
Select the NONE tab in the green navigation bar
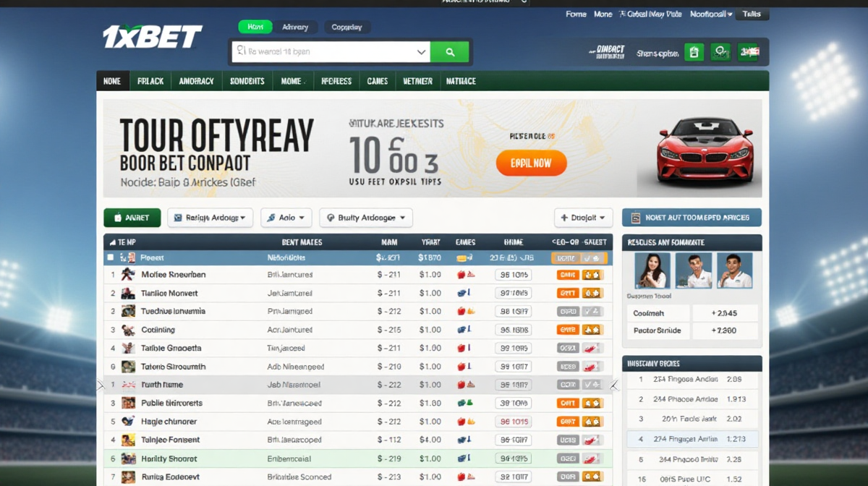112,81
